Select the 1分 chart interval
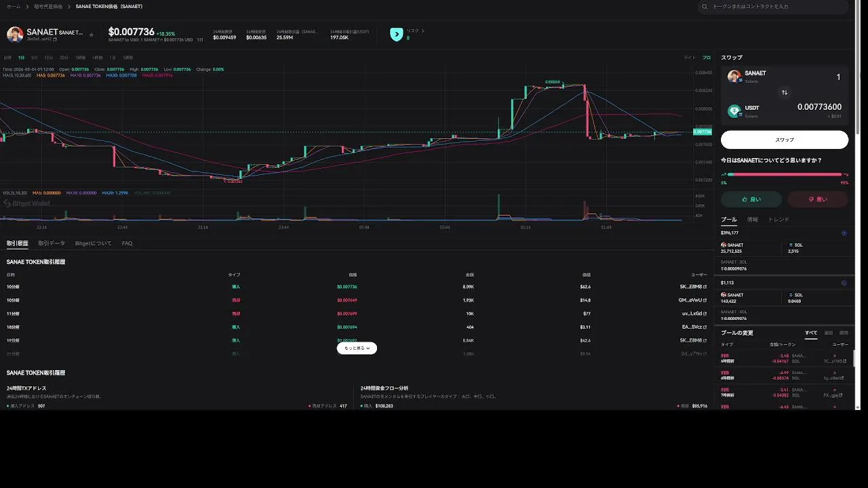868x488 pixels. [22, 58]
